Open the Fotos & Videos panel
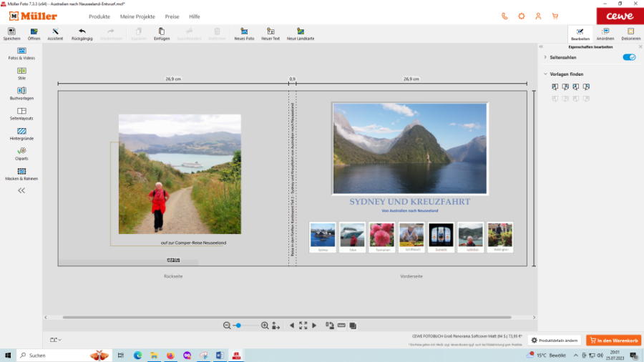The width and height of the screenshot is (644, 362). 21,54
